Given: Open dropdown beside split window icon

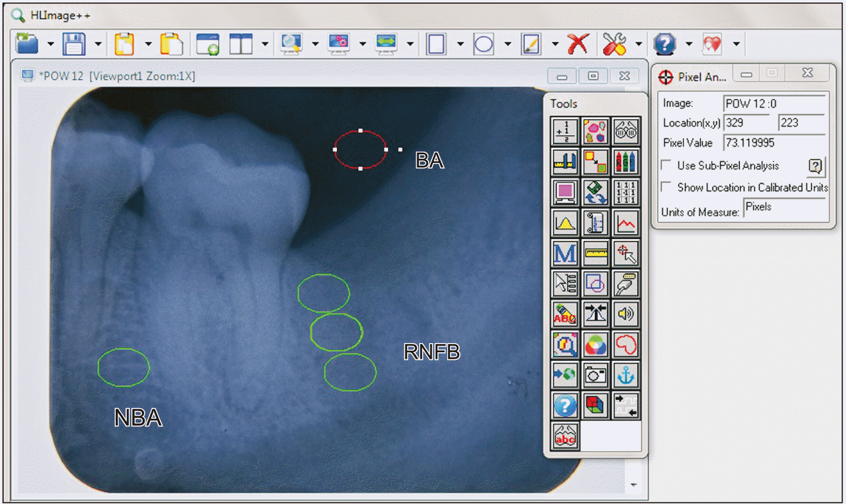Looking at the screenshot, I should pyautogui.click(x=265, y=44).
